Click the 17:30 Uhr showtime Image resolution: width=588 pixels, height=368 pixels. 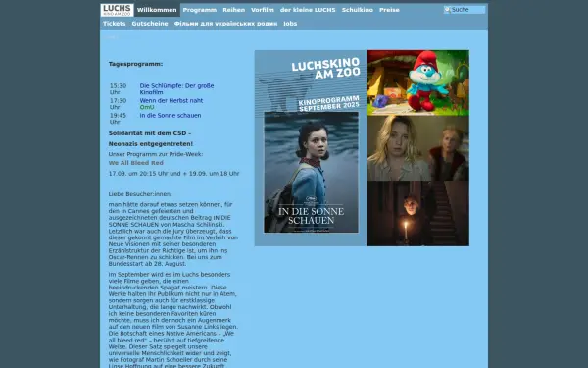[x=119, y=104]
